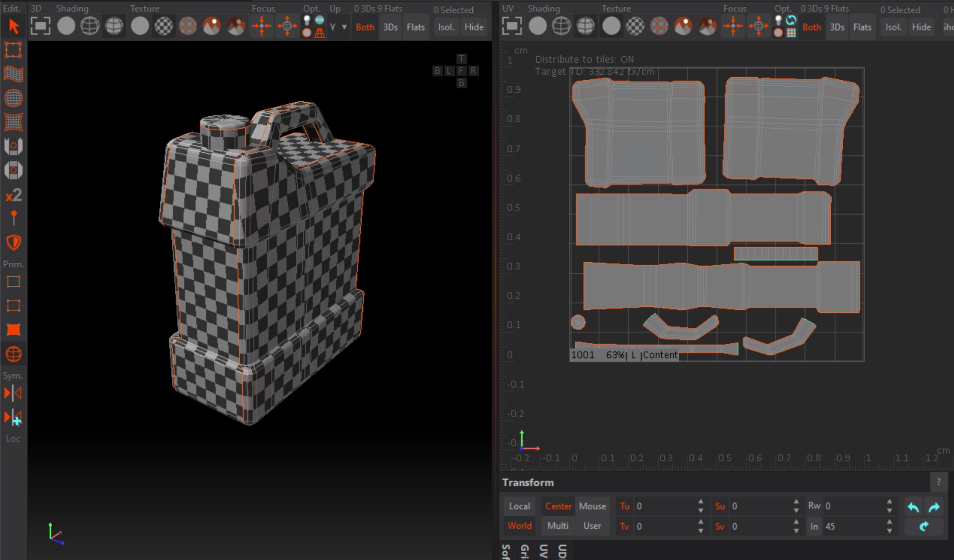Enable colored checker texture in 3D view
This screenshot has height=560, width=954.
pos(188,26)
